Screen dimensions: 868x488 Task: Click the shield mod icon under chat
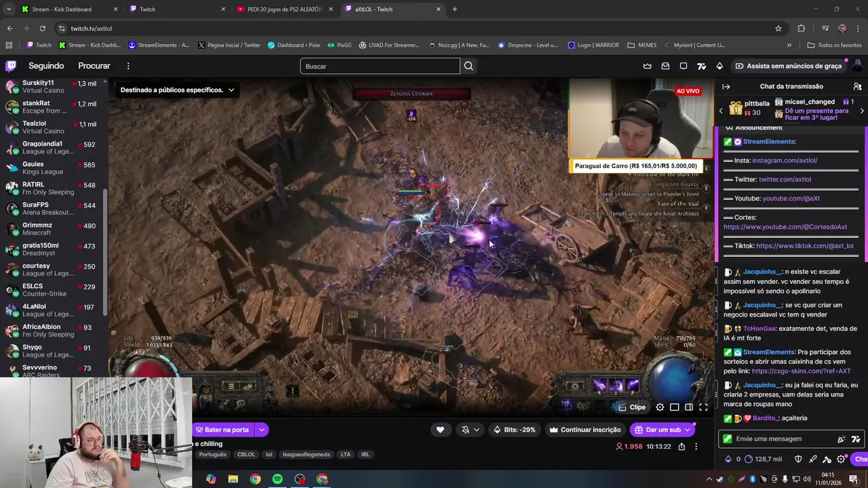pos(798,459)
